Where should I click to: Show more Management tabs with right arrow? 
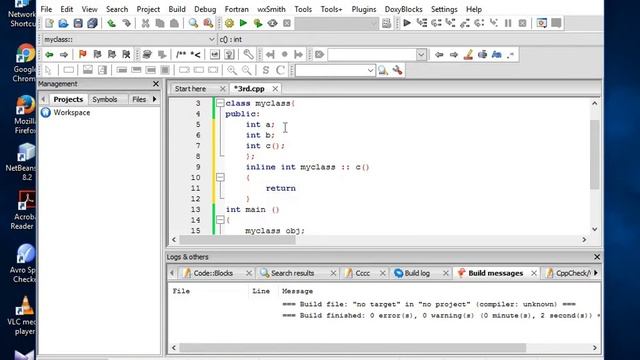(155, 99)
